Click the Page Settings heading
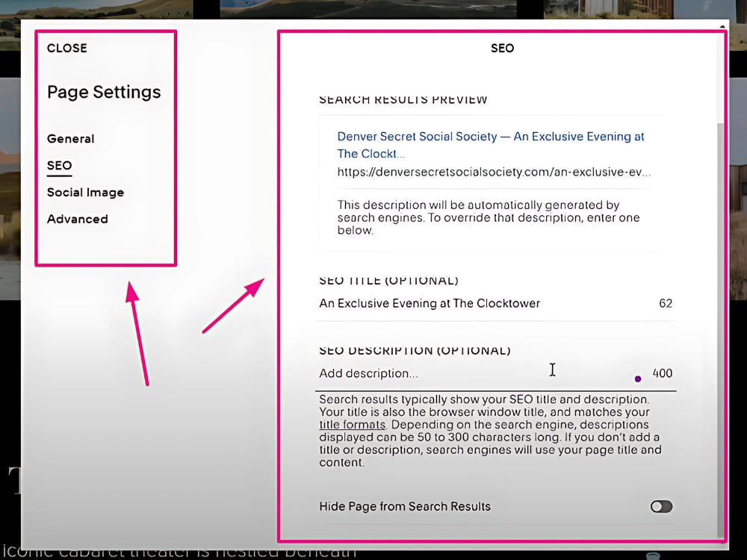747x560 pixels. click(104, 92)
